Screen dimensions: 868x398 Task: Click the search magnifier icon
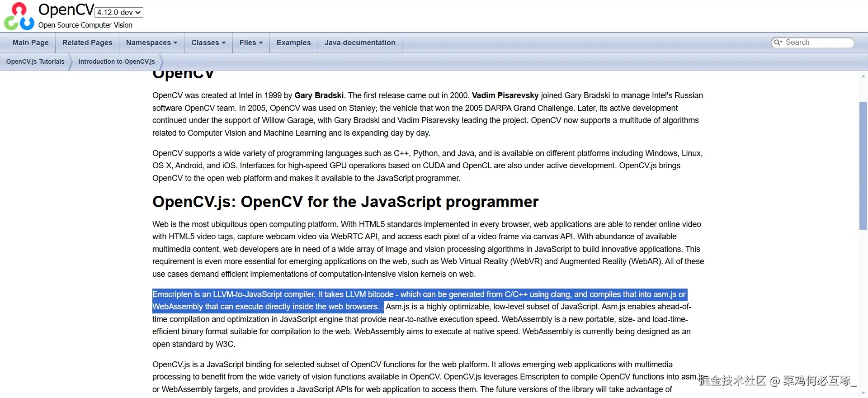778,43
